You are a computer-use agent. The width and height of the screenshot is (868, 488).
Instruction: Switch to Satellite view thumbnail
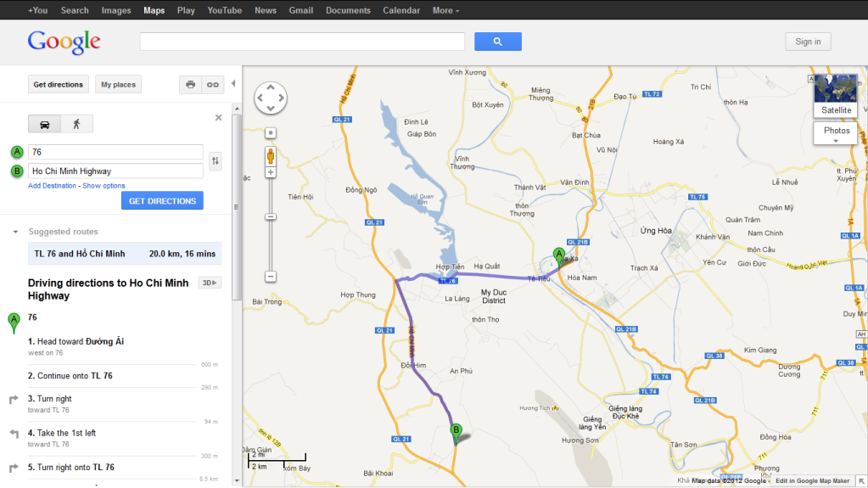pyautogui.click(x=836, y=96)
